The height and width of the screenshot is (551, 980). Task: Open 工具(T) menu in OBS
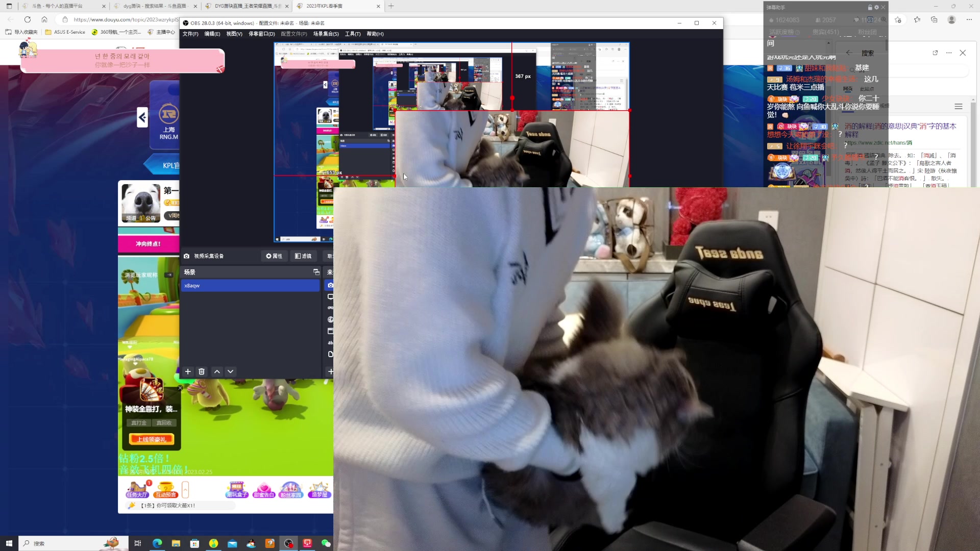tap(352, 34)
